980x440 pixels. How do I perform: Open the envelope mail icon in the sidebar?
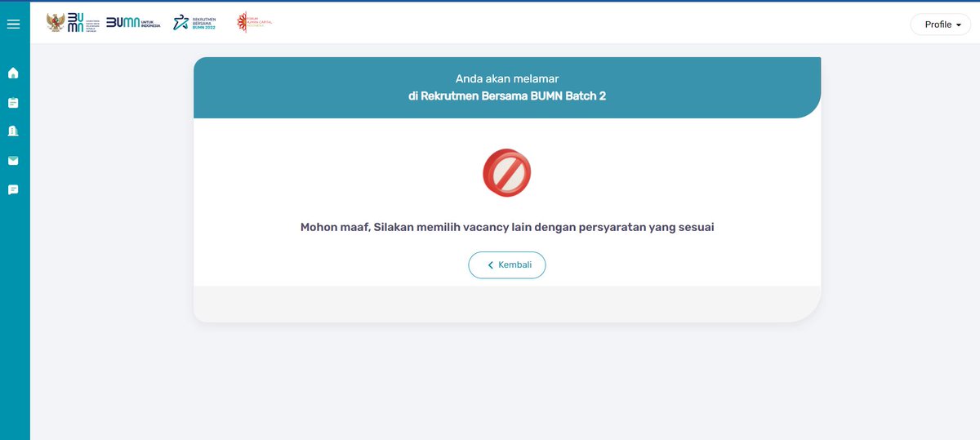point(13,160)
